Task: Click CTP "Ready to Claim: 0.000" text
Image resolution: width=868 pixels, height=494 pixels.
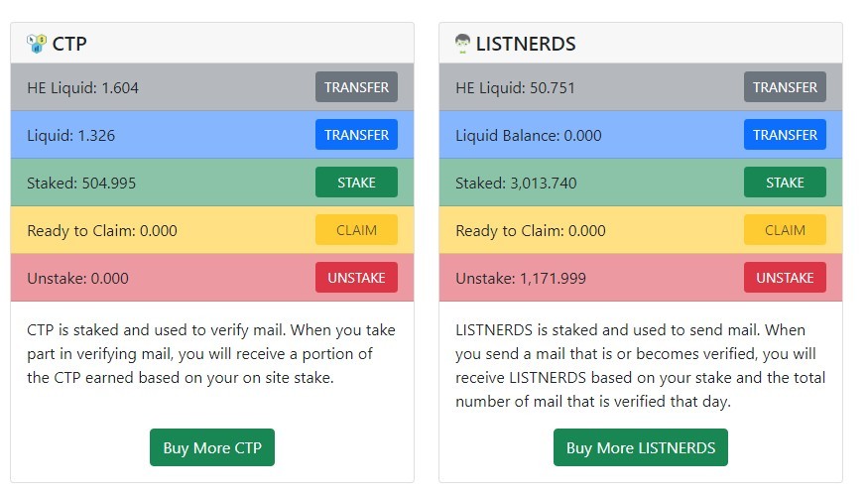Action: pos(102,231)
